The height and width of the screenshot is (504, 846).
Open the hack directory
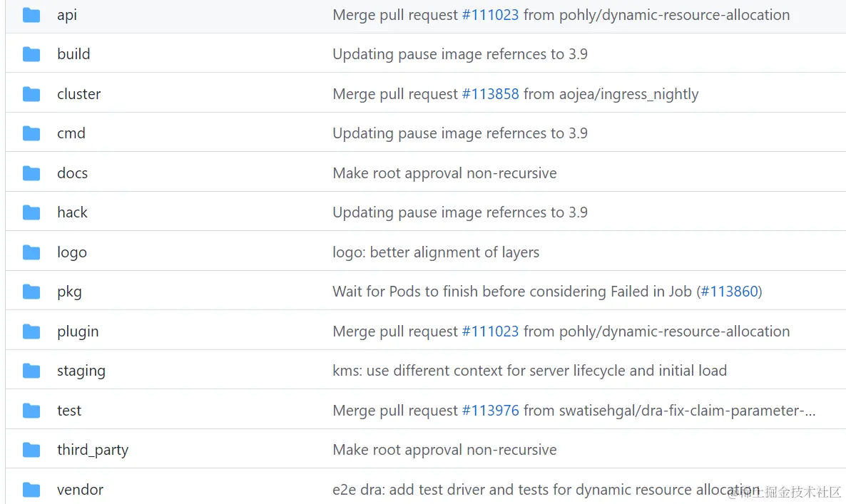pos(72,213)
